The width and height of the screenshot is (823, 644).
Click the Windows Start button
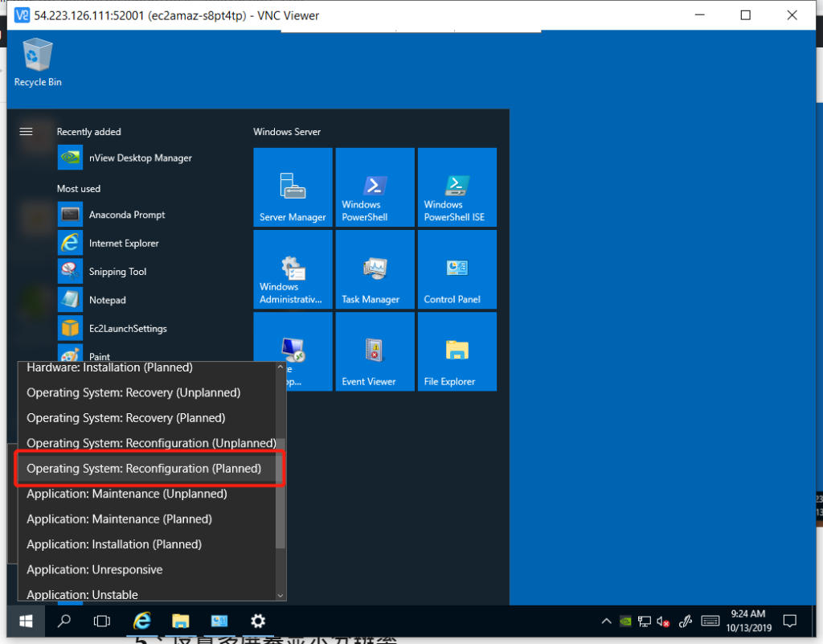[x=26, y=621]
